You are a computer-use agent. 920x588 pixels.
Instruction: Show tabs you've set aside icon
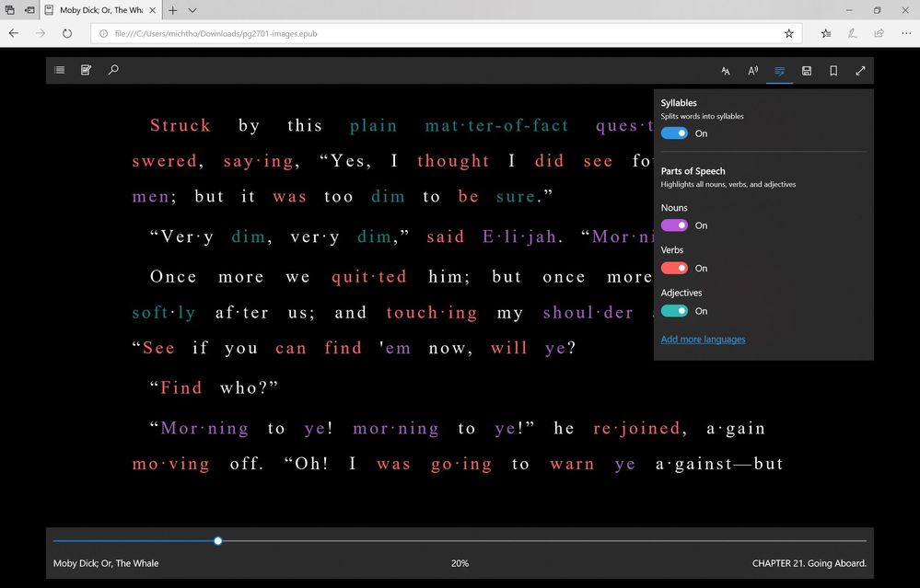pyautogui.click(x=10, y=10)
